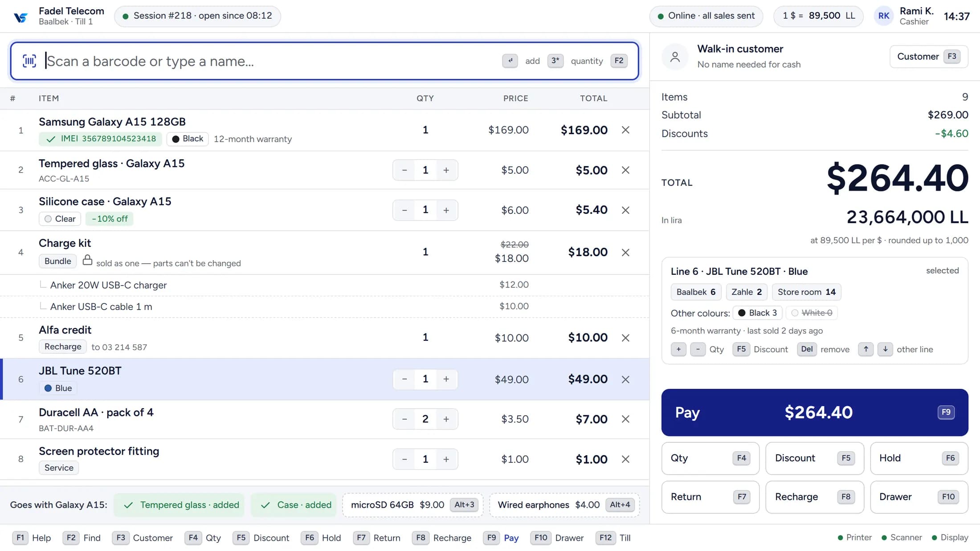Check Printer status indicator

click(855, 538)
